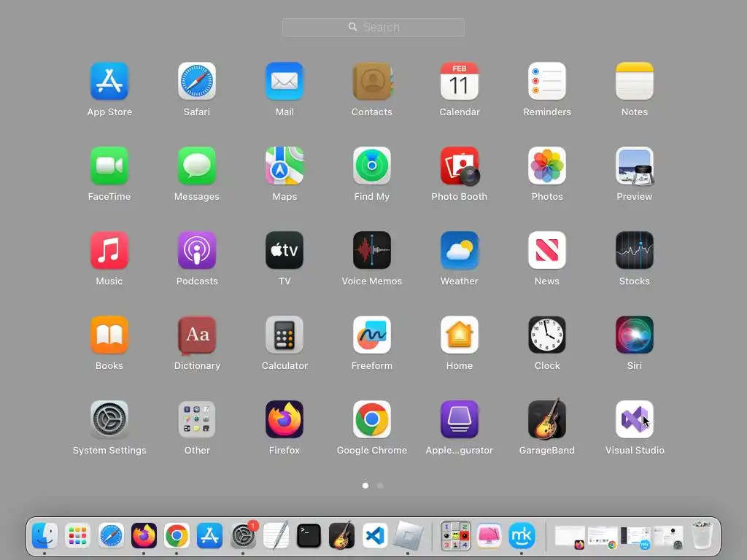Click the Launchpad Search field

[x=373, y=27]
